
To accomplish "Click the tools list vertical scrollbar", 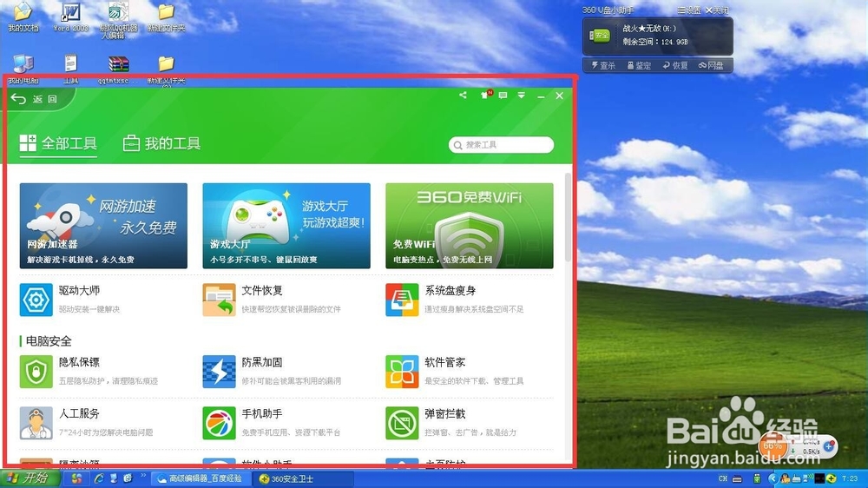I will [x=568, y=217].
